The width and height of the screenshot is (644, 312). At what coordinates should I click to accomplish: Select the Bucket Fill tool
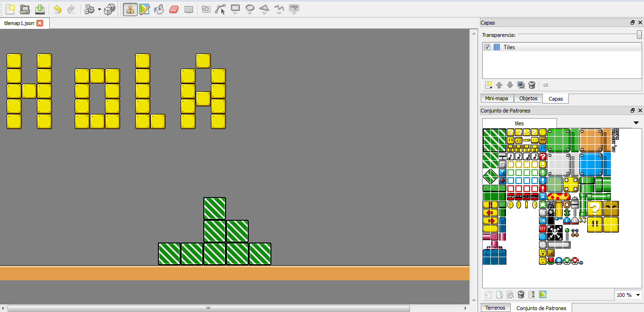click(x=159, y=9)
